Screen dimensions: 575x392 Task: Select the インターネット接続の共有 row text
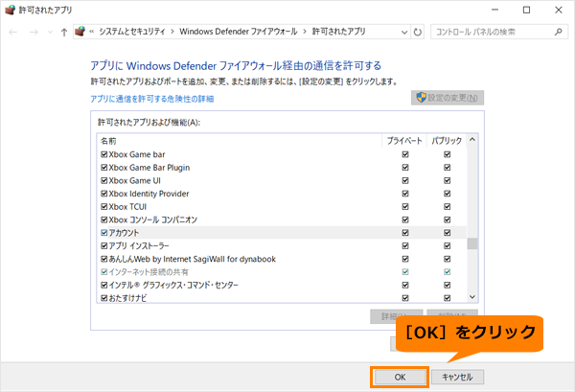coord(149,272)
